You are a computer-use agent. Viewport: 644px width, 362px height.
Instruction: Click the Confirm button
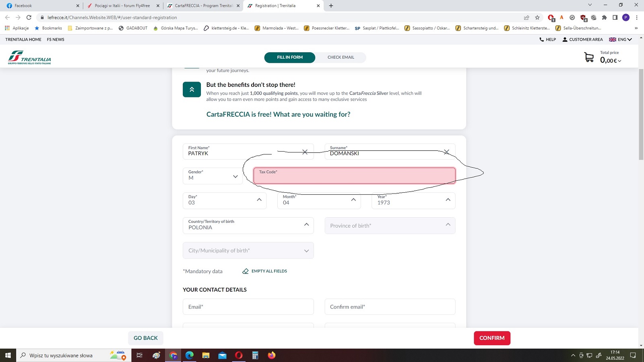[x=492, y=338]
